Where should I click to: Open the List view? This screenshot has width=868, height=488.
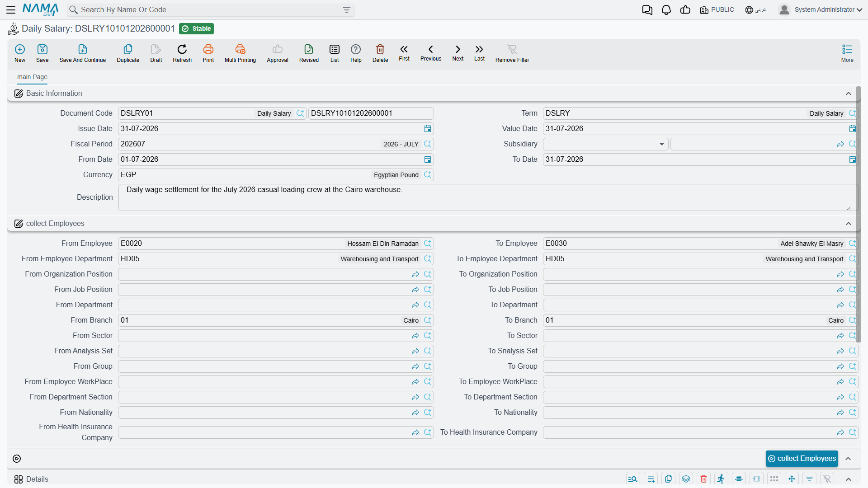click(335, 53)
